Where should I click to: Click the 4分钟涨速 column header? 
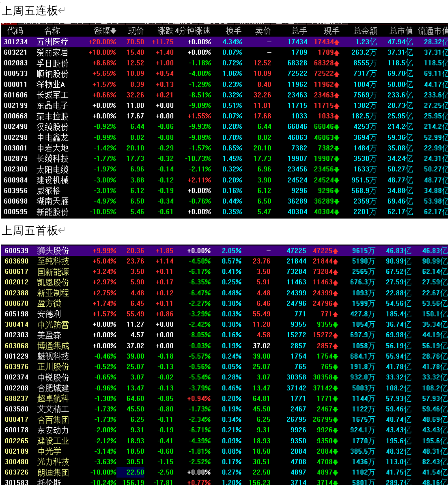pyautogui.click(x=193, y=31)
